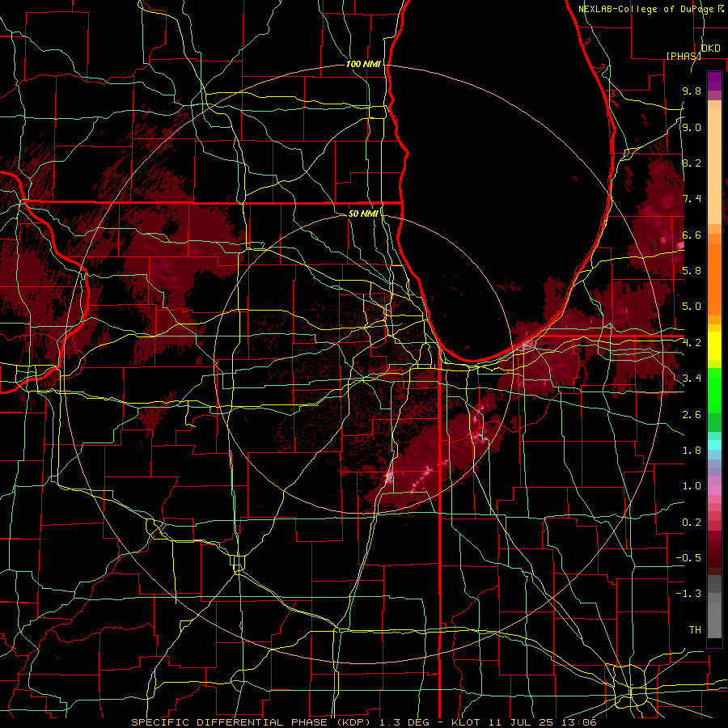Click the 2.6 value on the scale
Viewport: 728px width, 728px height.
[692, 415]
